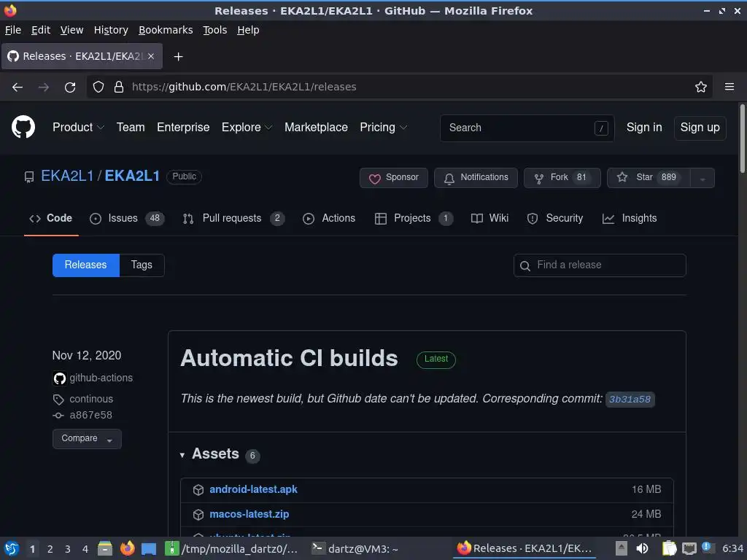Viewport: 747px width, 560px height.
Task: Click the magnifier in Find a release
Action: pos(525,265)
